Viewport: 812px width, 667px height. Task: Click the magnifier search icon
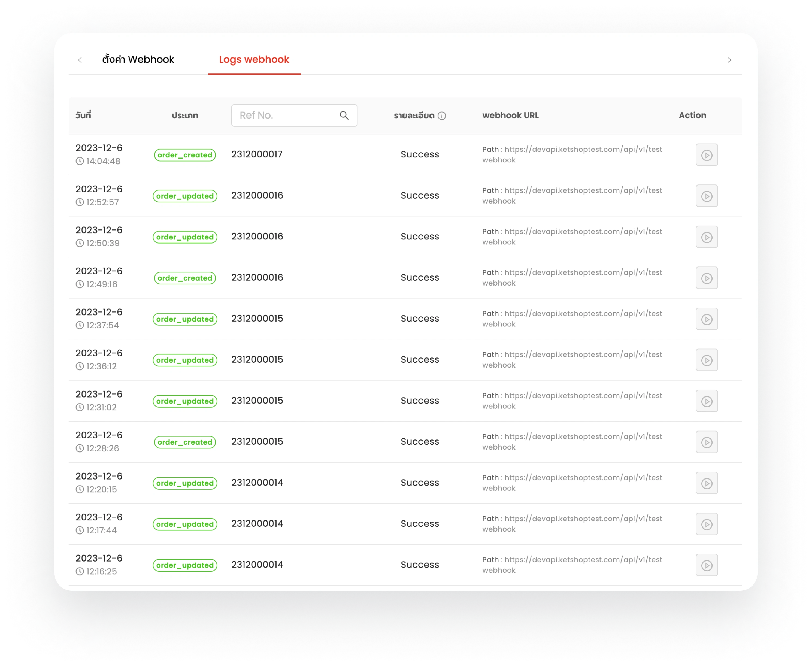(344, 115)
